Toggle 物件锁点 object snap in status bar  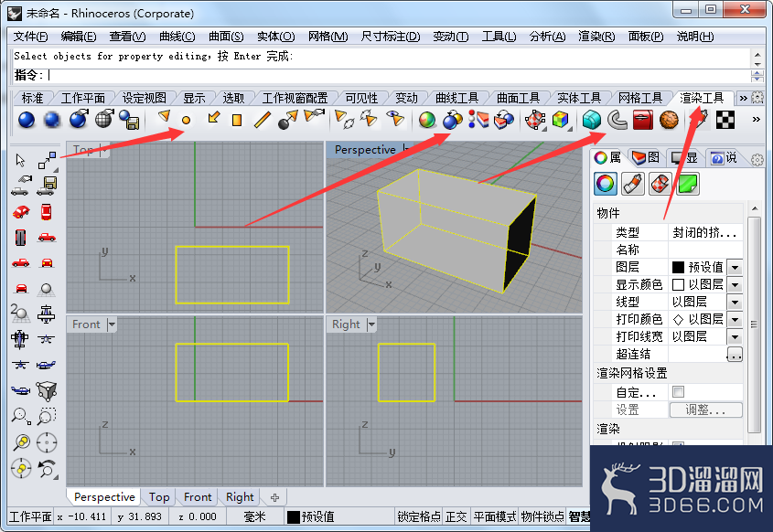(542, 516)
